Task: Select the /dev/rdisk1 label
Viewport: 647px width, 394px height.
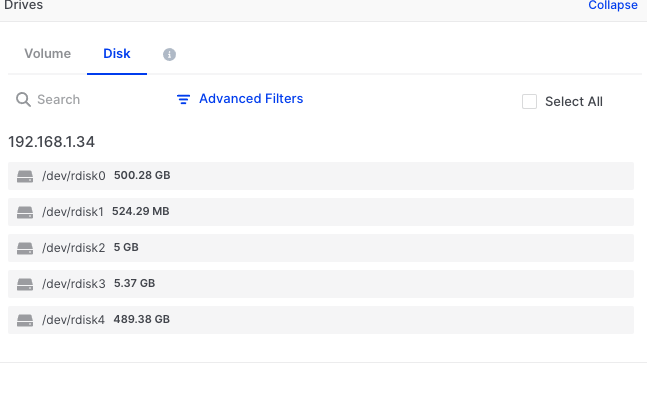Action: [73, 212]
